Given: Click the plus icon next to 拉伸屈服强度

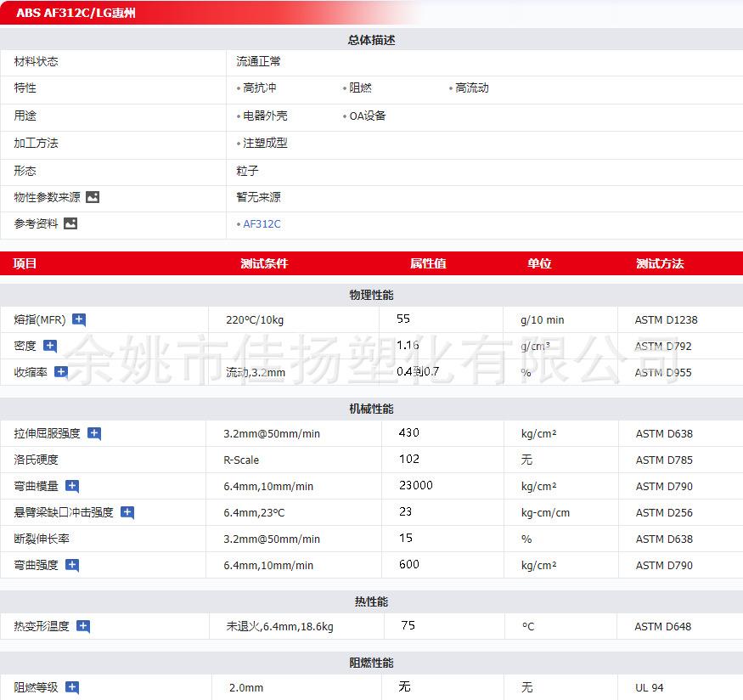Looking at the screenshot, I should pos(94,433).
